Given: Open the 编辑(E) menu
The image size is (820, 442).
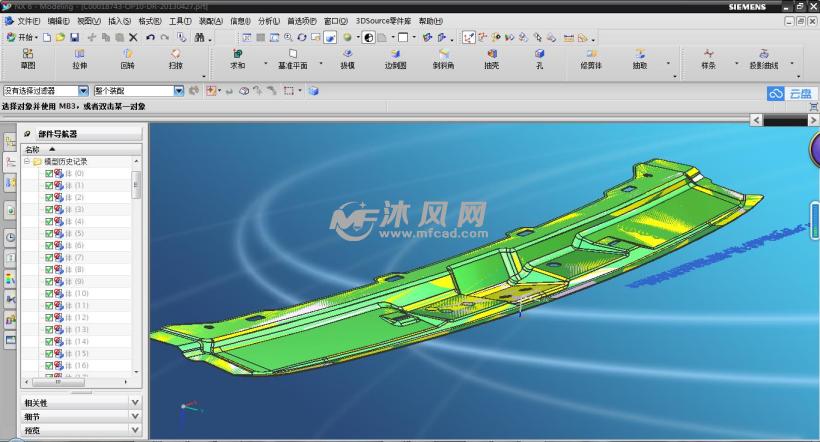Looking at the screenshot, I should pos(58,21).
